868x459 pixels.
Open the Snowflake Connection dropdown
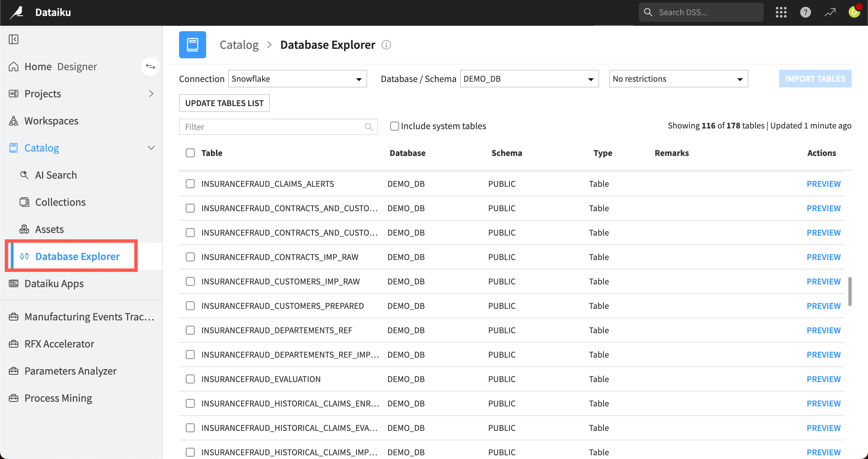[297, 79]
